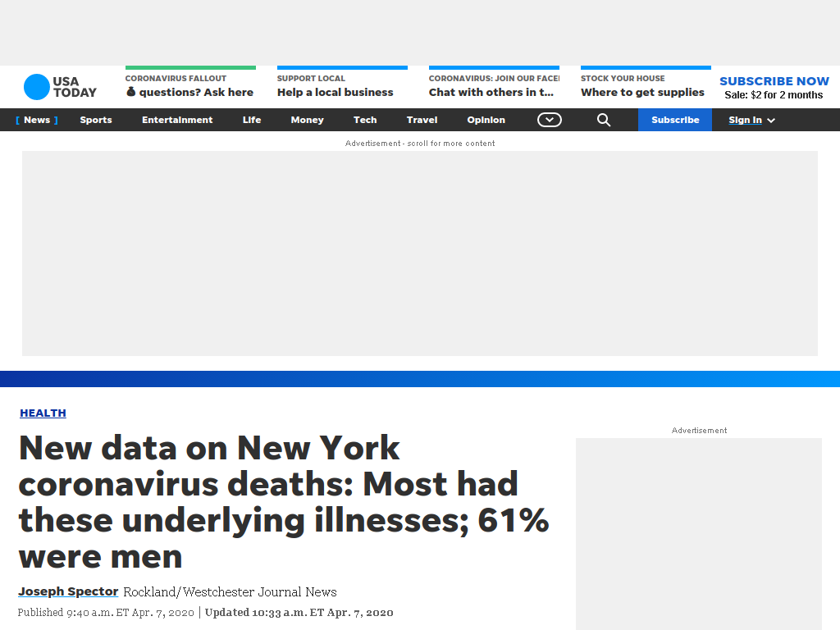
Task: Open the search magnifier icon
Action: 603,120
